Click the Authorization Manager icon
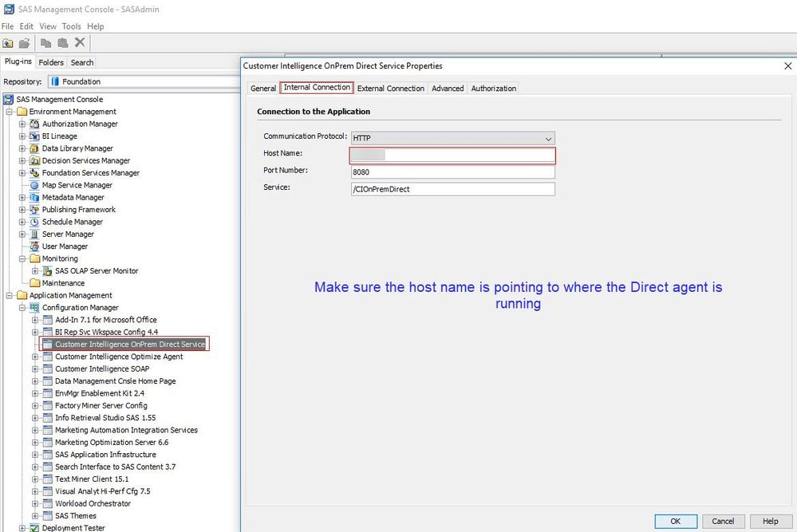The width and height of the screenshot is (797, 532). point(34,124)
